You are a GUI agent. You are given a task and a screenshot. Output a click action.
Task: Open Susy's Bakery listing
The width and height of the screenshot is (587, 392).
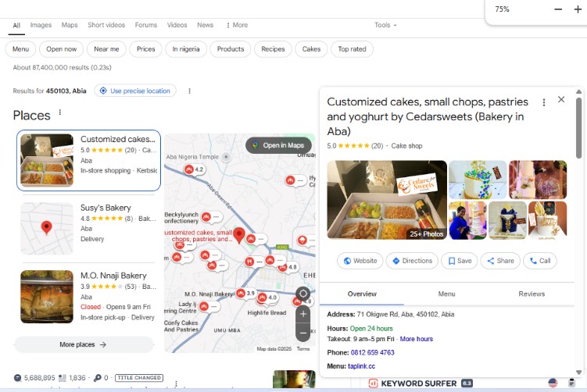(x=89, y=229)
